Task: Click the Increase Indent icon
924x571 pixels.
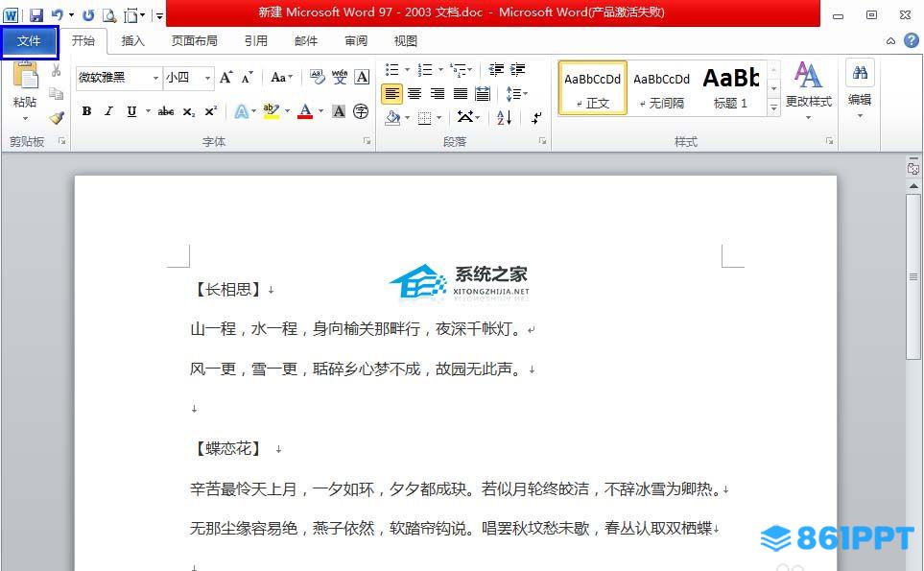Action: click(518, 69)
